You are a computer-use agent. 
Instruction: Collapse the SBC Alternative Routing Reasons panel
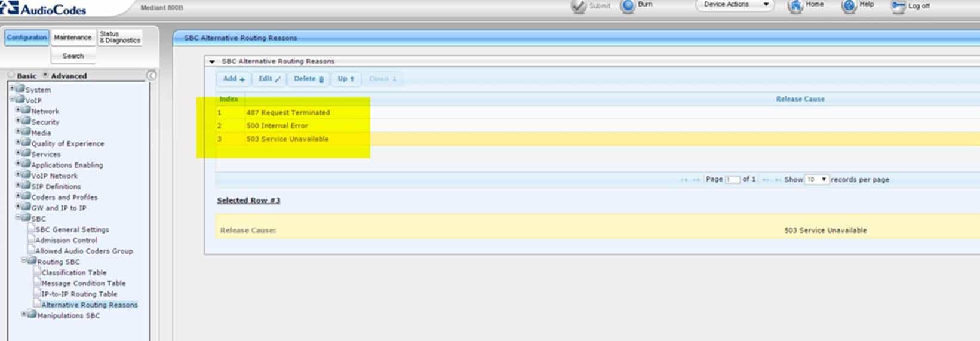(212, 62)
